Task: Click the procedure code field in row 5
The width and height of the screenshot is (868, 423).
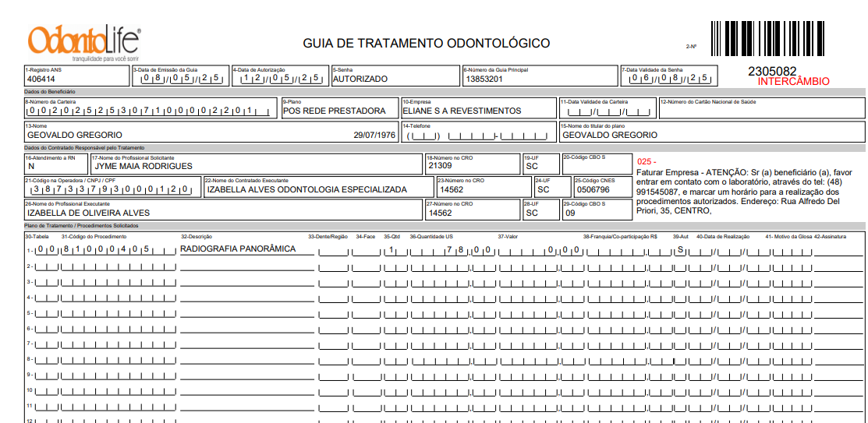Action: (x=119, y=313)
